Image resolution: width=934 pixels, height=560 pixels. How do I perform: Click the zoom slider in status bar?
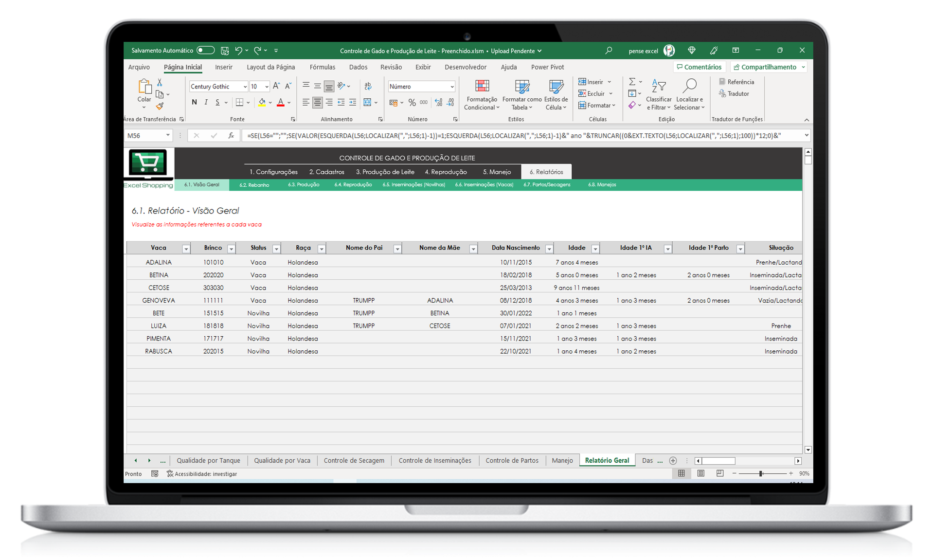click(x=761, y=473)
